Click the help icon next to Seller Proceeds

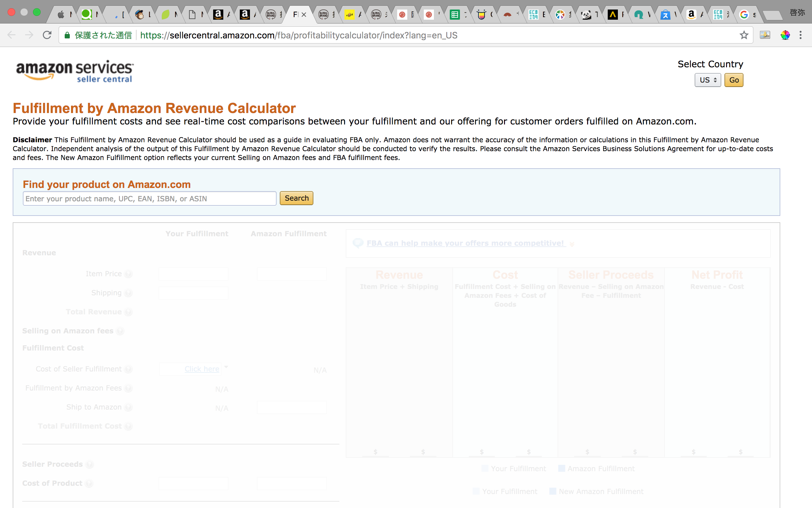[89, 465]
